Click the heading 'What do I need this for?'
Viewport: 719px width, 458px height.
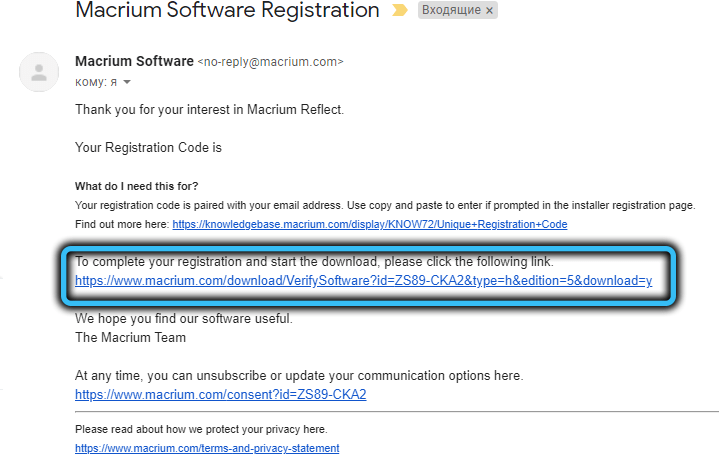pyautogui.click(x=137, y=186)
